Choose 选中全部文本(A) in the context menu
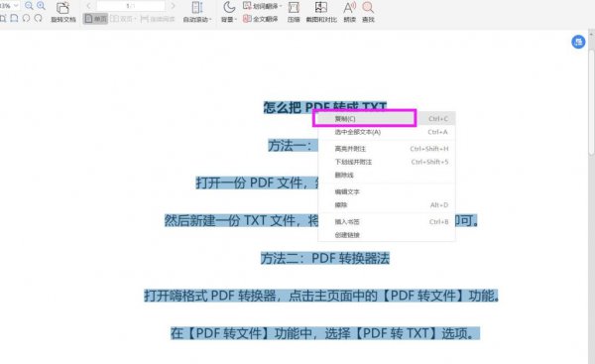The height and width of the screenshot is (364, 595). click(387, 132)
